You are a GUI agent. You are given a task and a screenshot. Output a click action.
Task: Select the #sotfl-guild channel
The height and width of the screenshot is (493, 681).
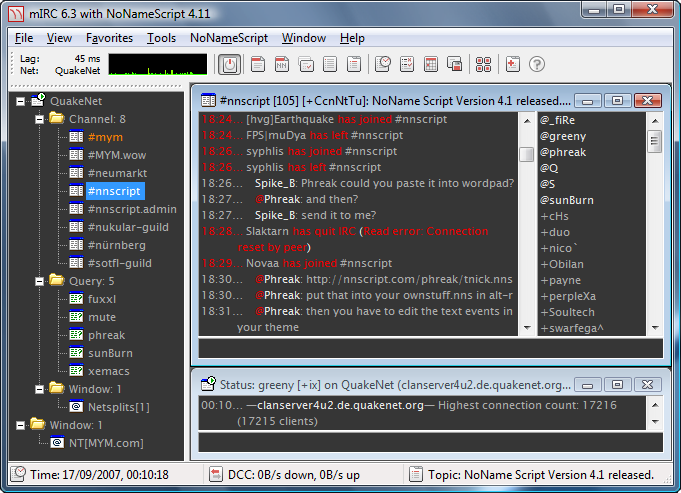point(120,263)
